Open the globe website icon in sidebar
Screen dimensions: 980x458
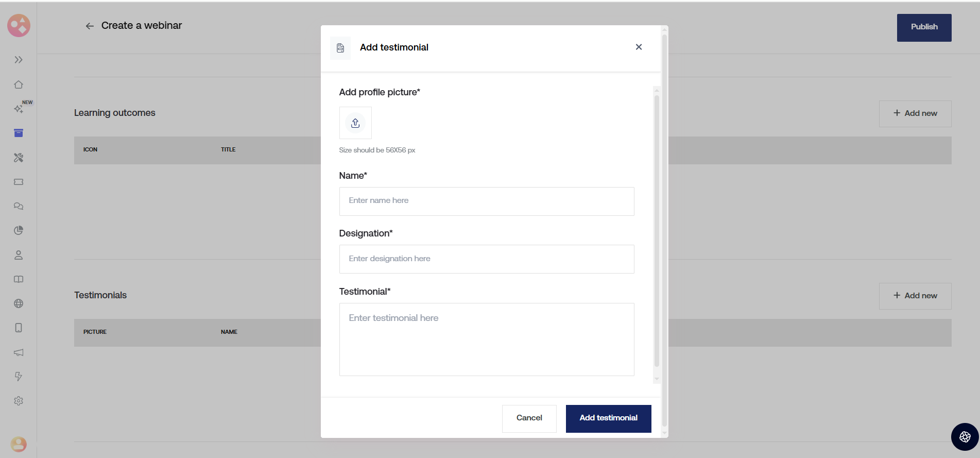(19, 303)
